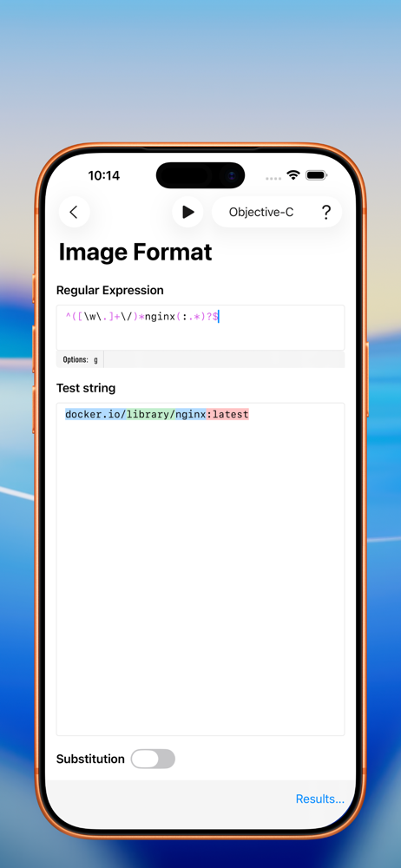Go back using the chevron button
Viewport: 401px width, 868px height.
click(x=75, y=212)
